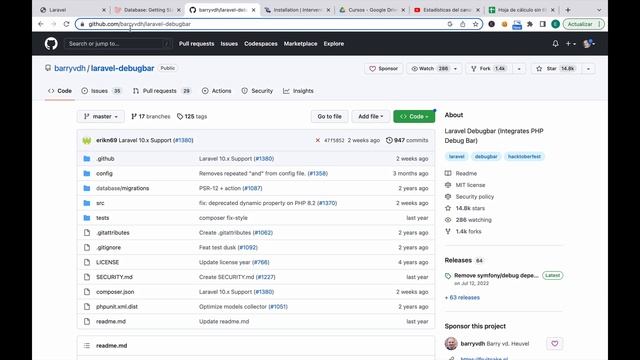Screen dimensions: 640x360
Task: Open the Readme link in About
Action: pyautogui.click(x=466, y=173)
